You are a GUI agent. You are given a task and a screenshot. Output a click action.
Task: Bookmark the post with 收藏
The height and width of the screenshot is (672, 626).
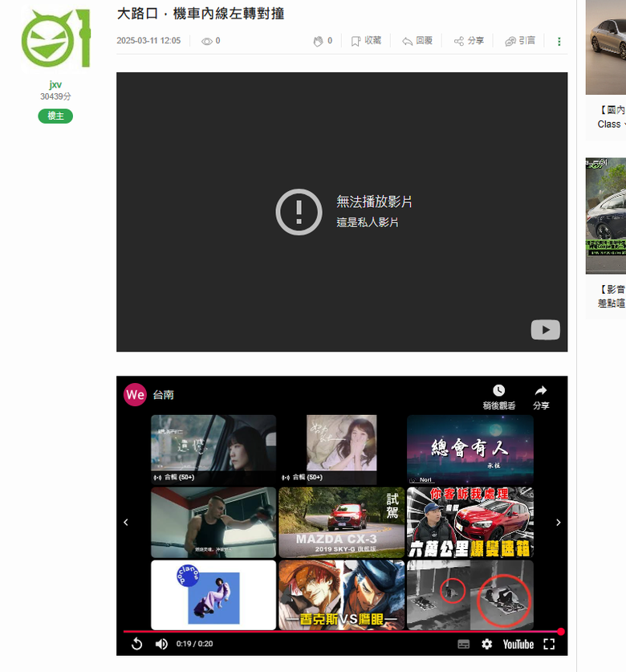click(366, 41)
